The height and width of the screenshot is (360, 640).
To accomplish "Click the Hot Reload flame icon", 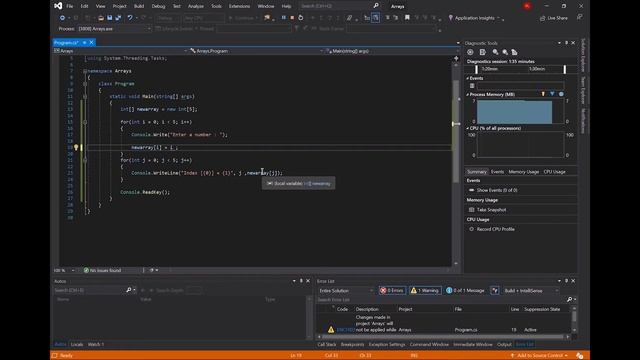I will [267, 18].
